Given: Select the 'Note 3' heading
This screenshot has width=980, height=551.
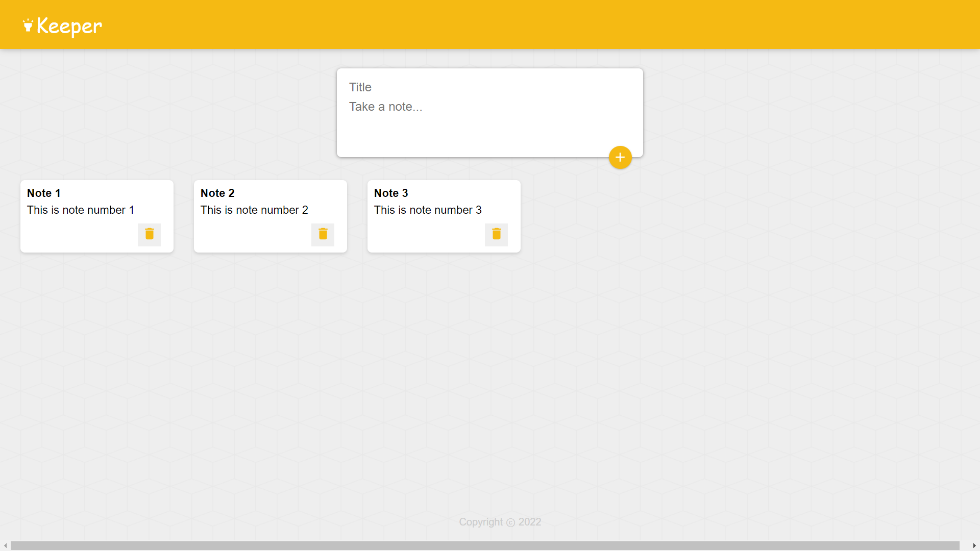Looking at the screenshot, I should pos(391,193).
